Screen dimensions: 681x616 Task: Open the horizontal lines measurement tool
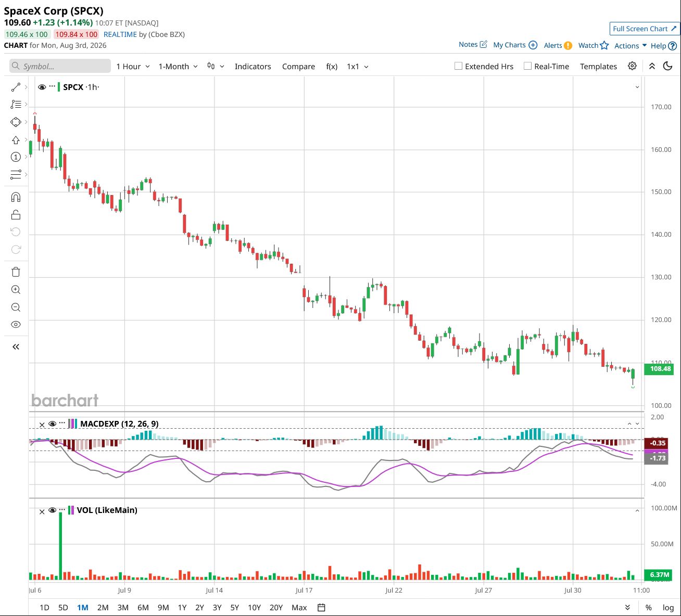16,174
